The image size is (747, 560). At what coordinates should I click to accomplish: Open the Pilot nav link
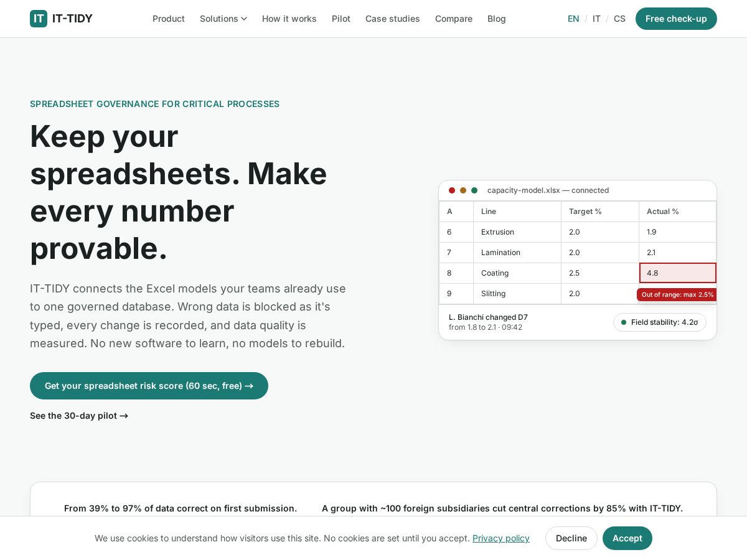[341, 19]
